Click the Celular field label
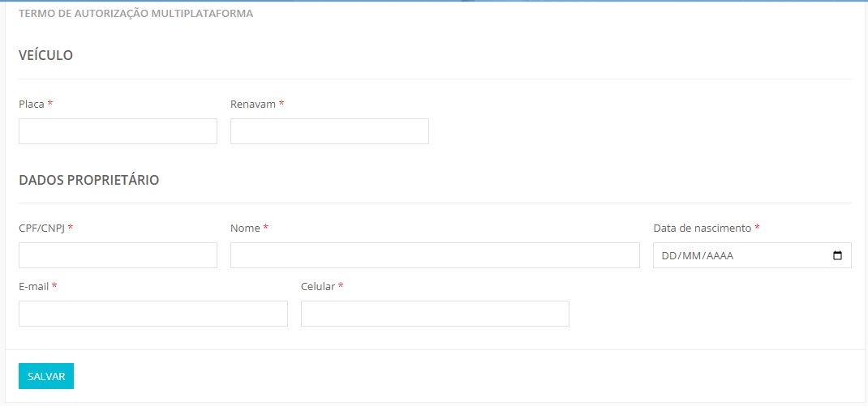Viewport: 868px width, 406px height. tap(318, 286)
